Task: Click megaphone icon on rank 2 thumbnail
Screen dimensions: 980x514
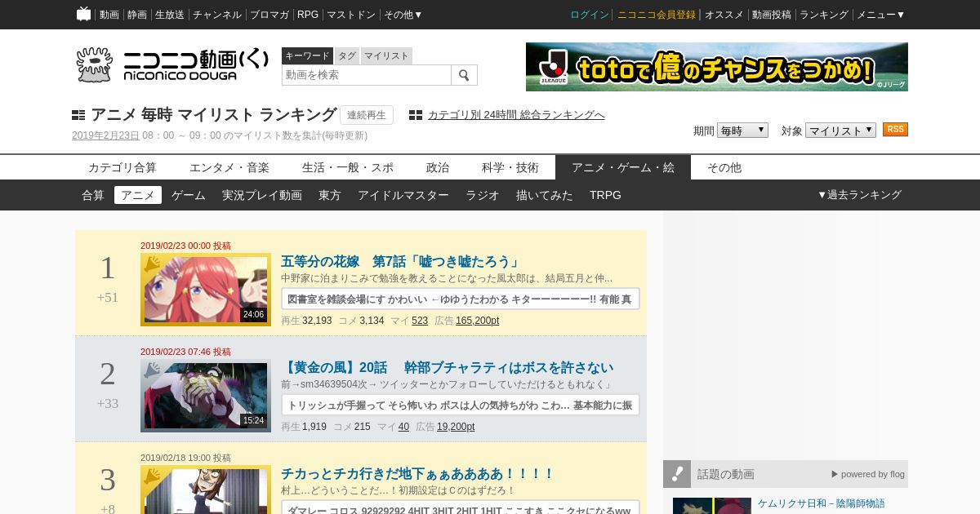Action: (x=152, y=370)
